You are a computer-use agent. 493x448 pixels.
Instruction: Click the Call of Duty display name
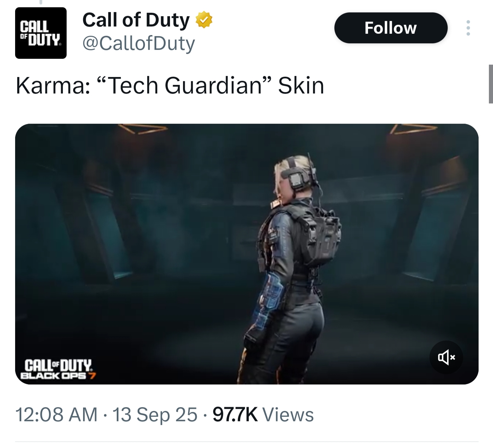136,20
